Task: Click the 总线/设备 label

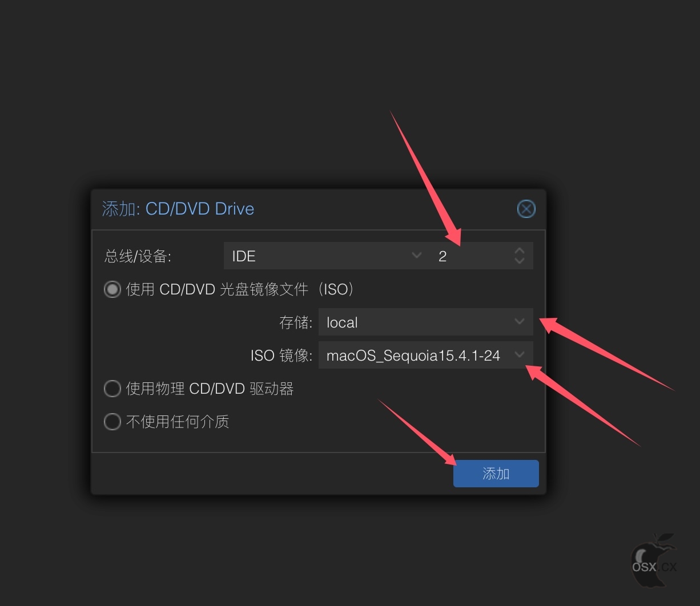Action: coord(138,256)
